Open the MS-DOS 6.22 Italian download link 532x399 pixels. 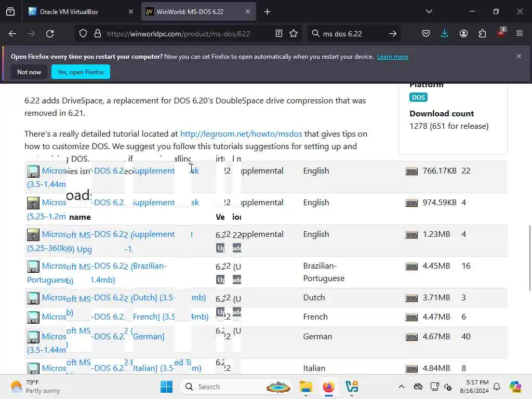tap(122, 368)
